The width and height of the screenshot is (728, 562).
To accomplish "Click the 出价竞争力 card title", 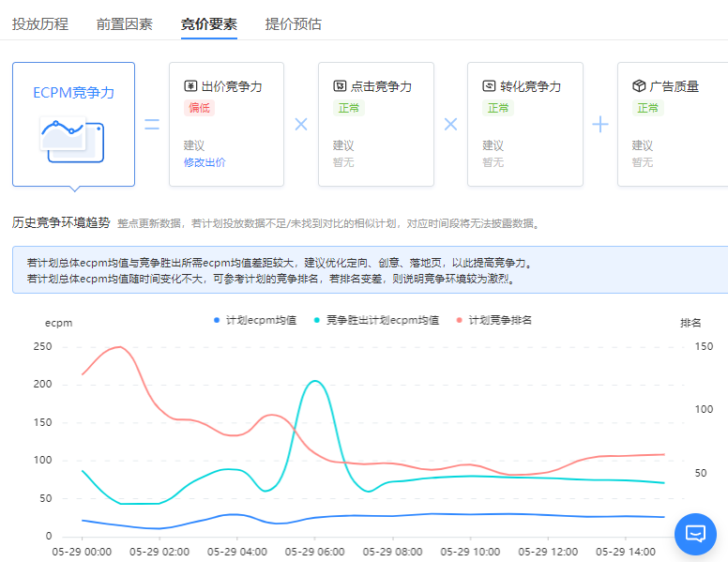I will click(232, 86).
